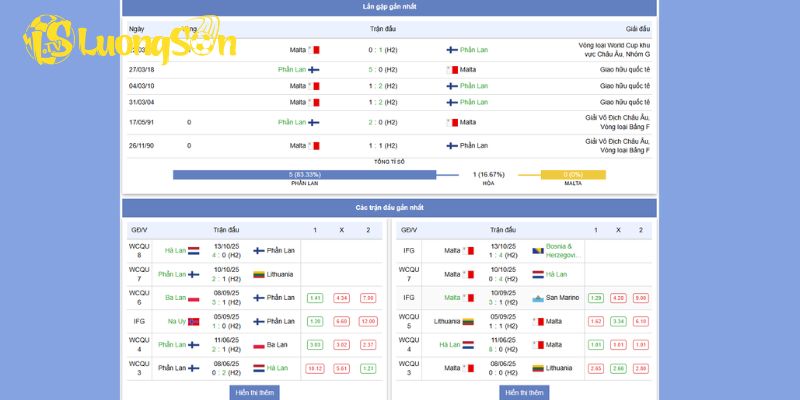Click Lithuania flag in the 10/10/25 Phần Lan match
800x400 pixels.
pos(258,274)
